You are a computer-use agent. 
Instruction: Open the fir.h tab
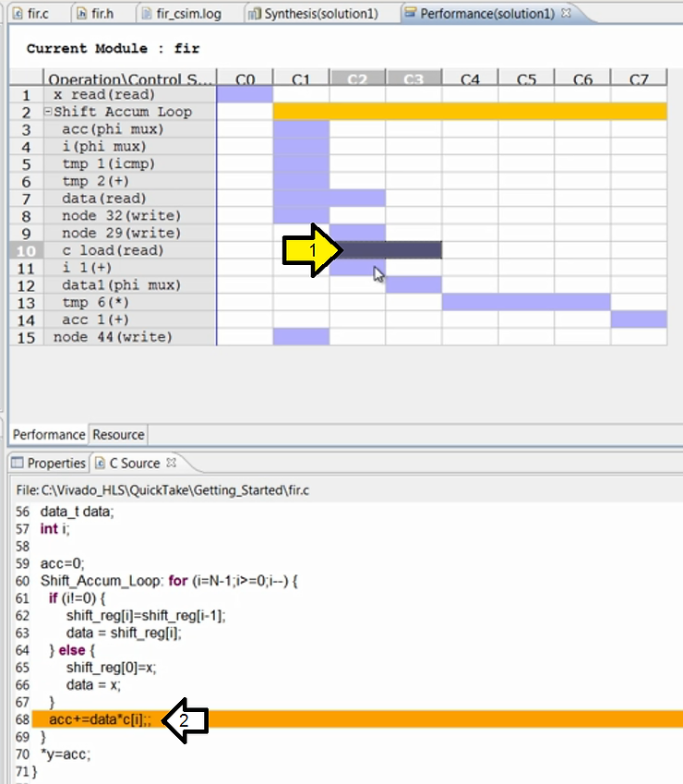coord(95,14)
